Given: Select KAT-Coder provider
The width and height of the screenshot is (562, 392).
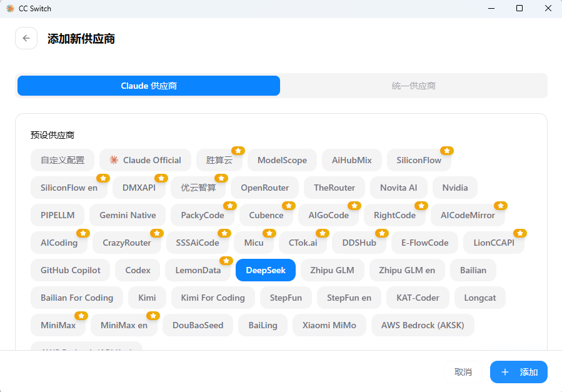Looking at the screenshot, I should point(418,298).
